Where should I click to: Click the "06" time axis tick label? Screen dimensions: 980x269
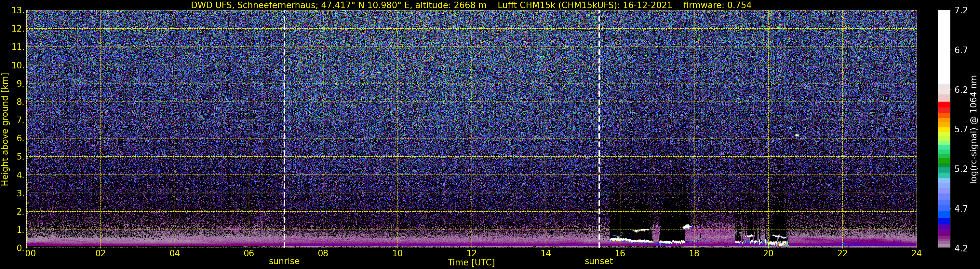pyautogui.click(x=249, y=254)
